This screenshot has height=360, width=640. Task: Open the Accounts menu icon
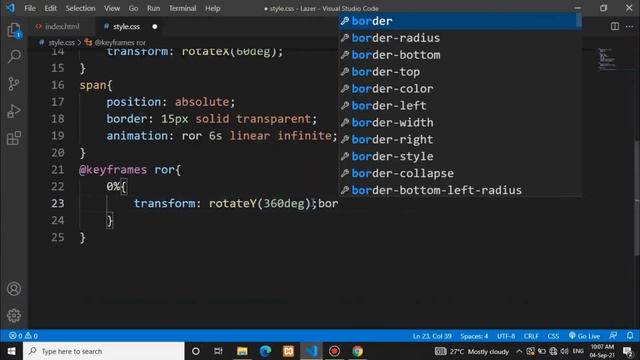point(14,289)
